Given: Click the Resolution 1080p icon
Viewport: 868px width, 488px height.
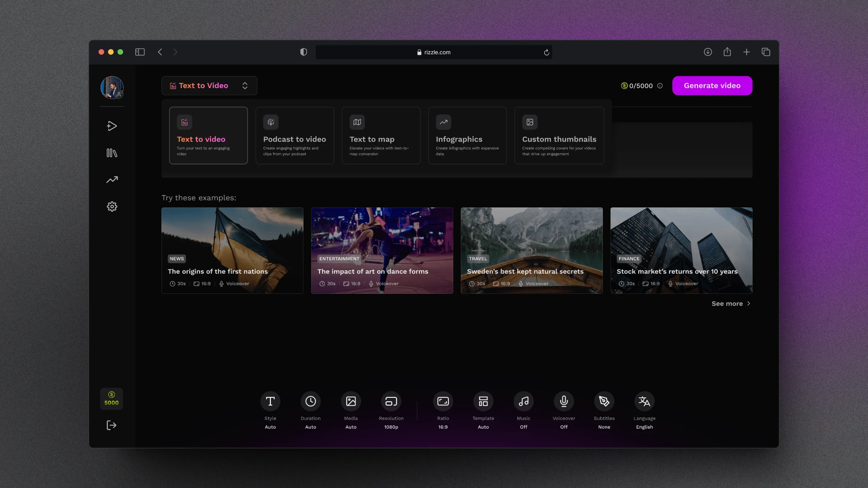Looking at the screenshot, I should [391, 402].
